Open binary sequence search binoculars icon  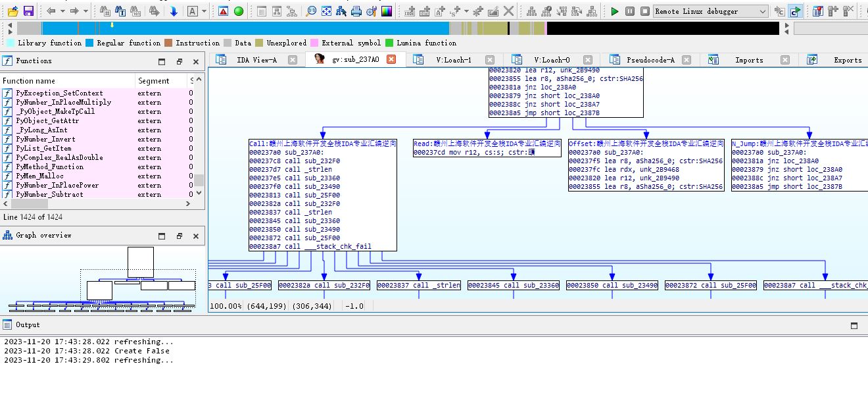tap(135, 11)
